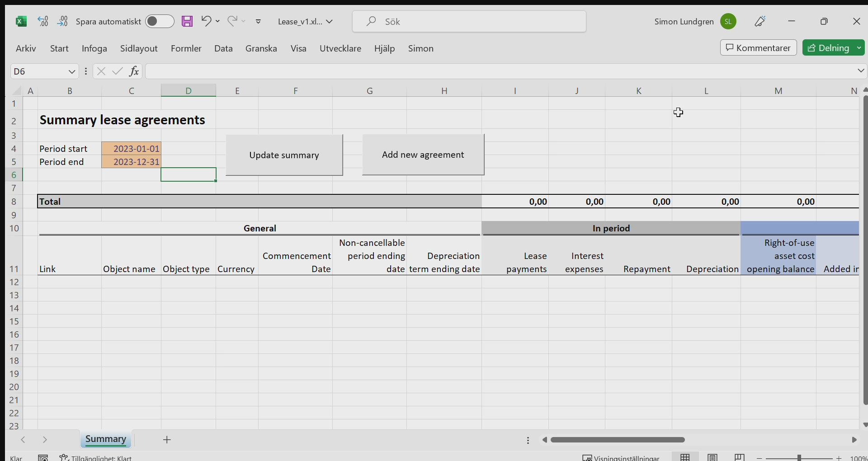Select the Period start date cell
Image resolution: width=868 pixels, height=461 pixels.
point(132,149)
